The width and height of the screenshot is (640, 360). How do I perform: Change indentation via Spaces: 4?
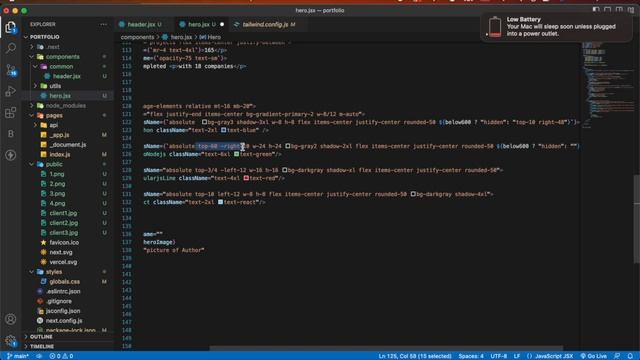point(471,356)
